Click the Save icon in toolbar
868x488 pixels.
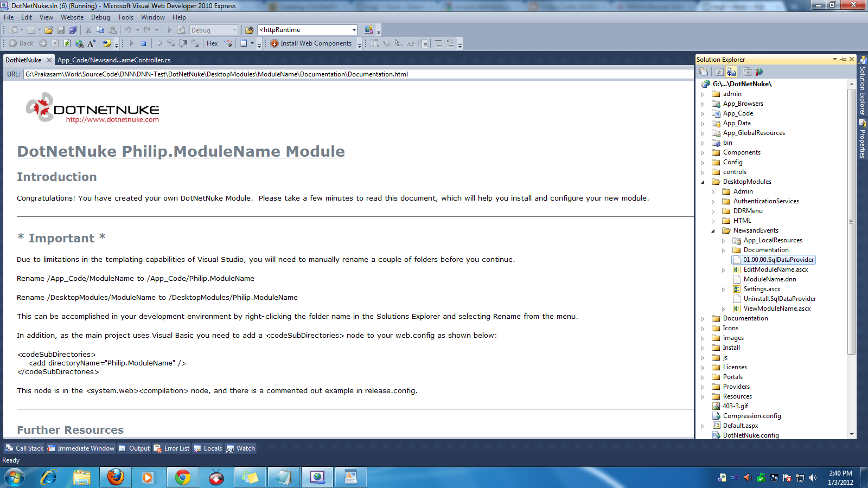click(x=61, y=30)
